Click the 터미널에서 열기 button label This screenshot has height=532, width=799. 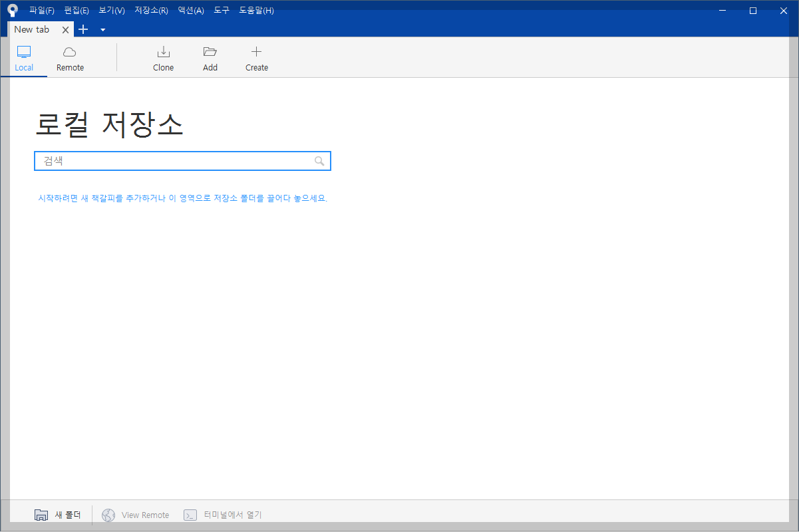pos(233,515)
